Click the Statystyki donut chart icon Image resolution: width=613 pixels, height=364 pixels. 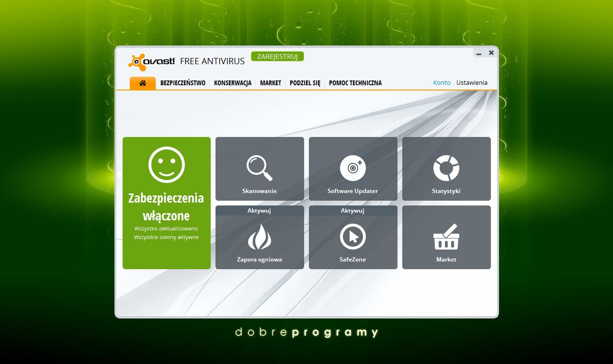point(446,168)
